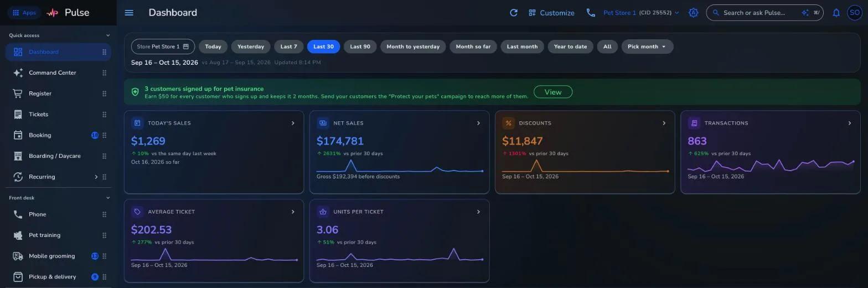Collapse the Quick access section
The image size is (868, 288).
click(x=108, y=35)
